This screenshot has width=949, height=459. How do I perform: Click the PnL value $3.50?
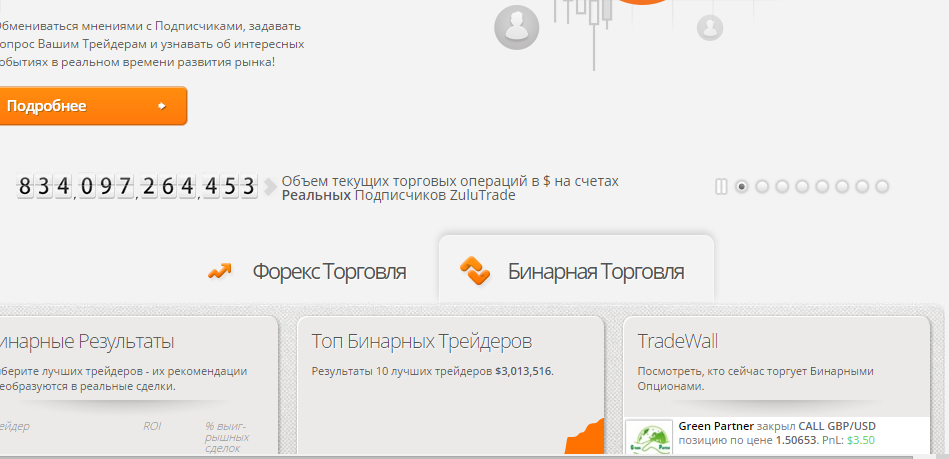coord(861,440)
